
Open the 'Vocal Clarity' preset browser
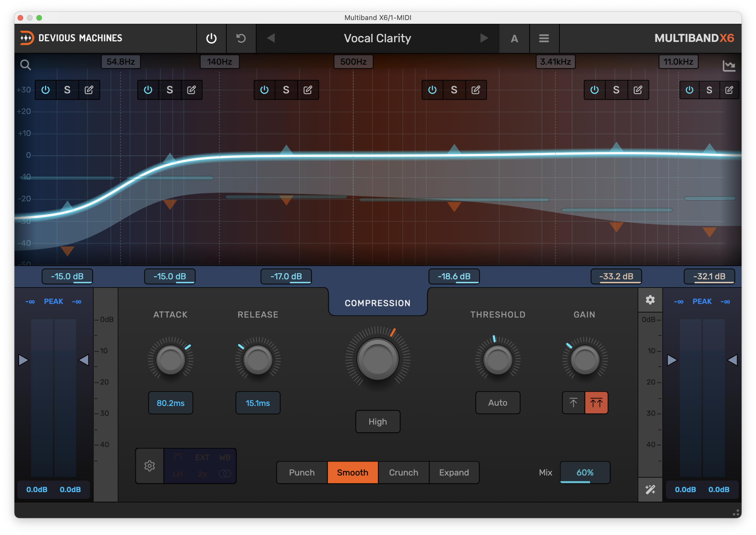(x=377, y=38)
